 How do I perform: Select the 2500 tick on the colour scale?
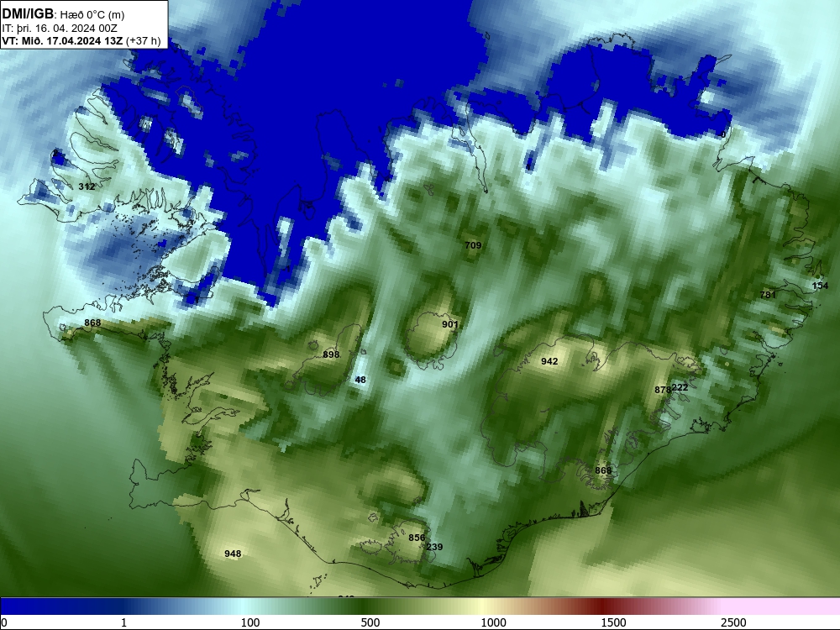pyautogui.click(x=733, y=622)
